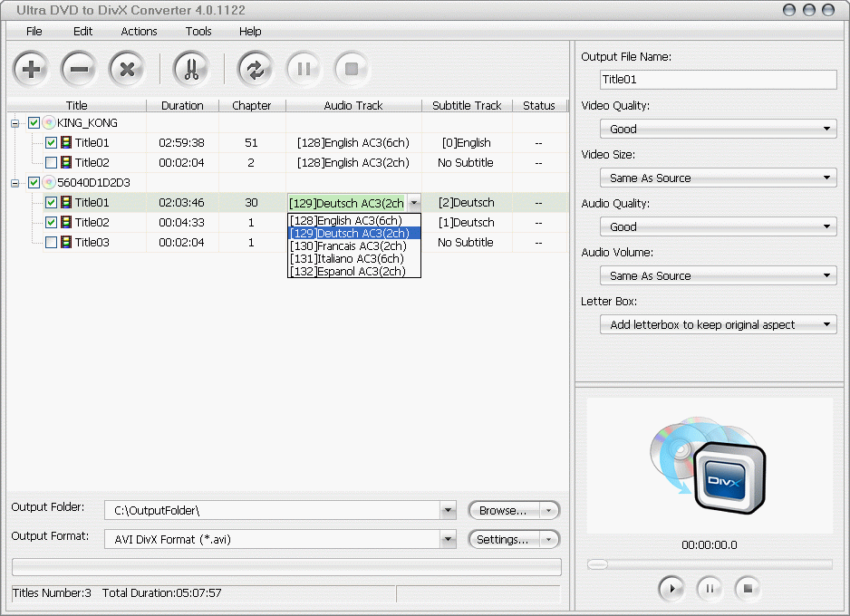Toggle the KING_KONG disc checkbox
Viewport: 850px width, 616px height.
pos(34,122)
